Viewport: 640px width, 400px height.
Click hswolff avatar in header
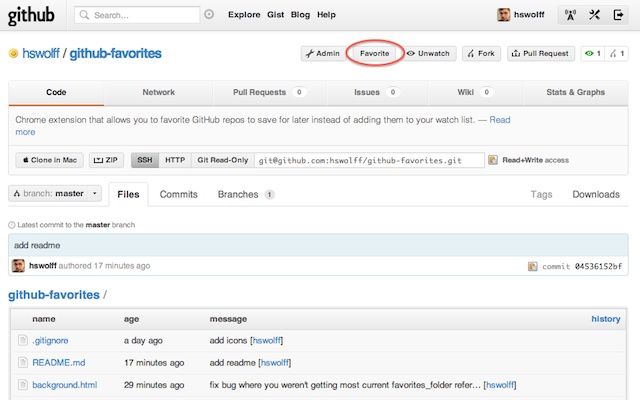[503, 15]
